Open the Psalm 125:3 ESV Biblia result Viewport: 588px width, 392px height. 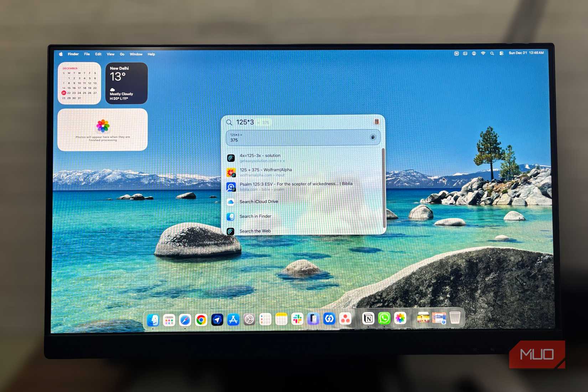[x=303, y=186]
